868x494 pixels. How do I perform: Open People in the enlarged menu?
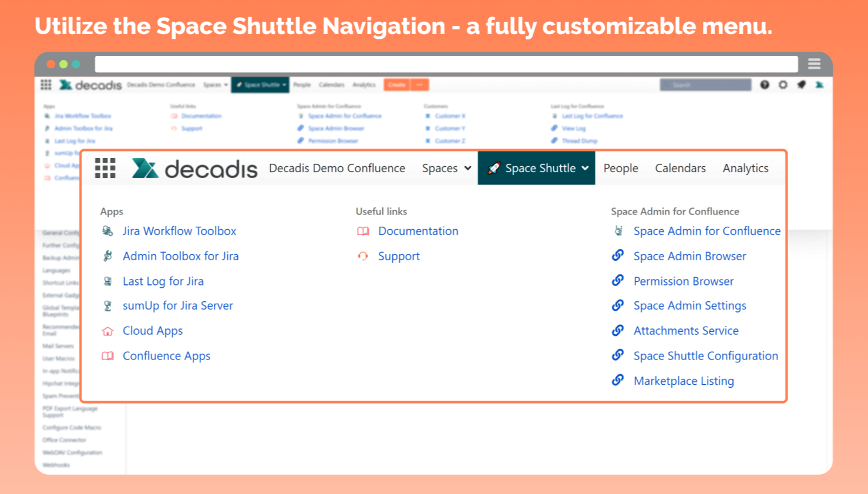[x=621, y=169]
